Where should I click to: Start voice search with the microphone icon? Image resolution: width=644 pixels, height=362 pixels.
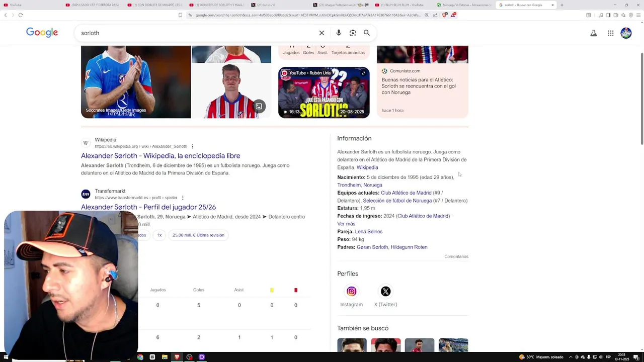(x=339, y=33)
